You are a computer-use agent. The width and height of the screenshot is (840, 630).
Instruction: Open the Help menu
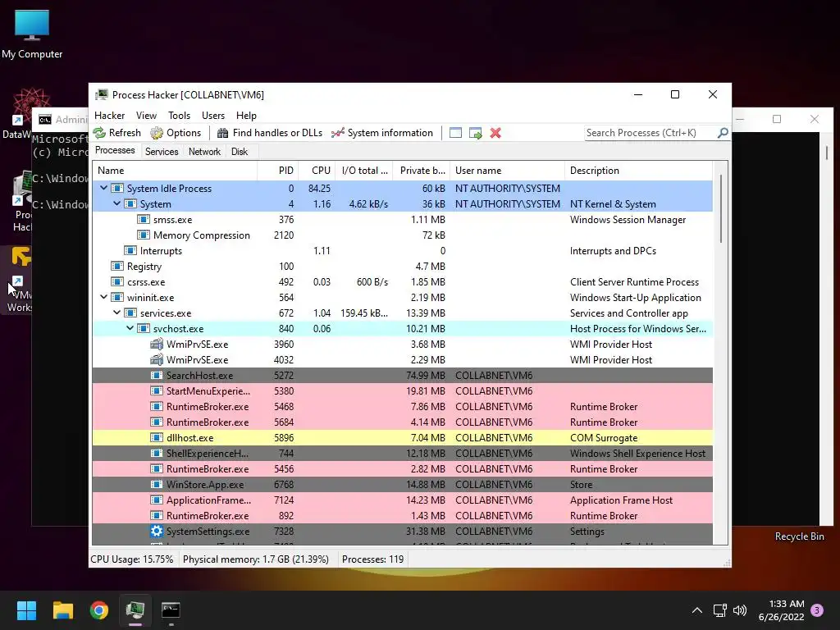pyautogui.click(x=246, y=116)
